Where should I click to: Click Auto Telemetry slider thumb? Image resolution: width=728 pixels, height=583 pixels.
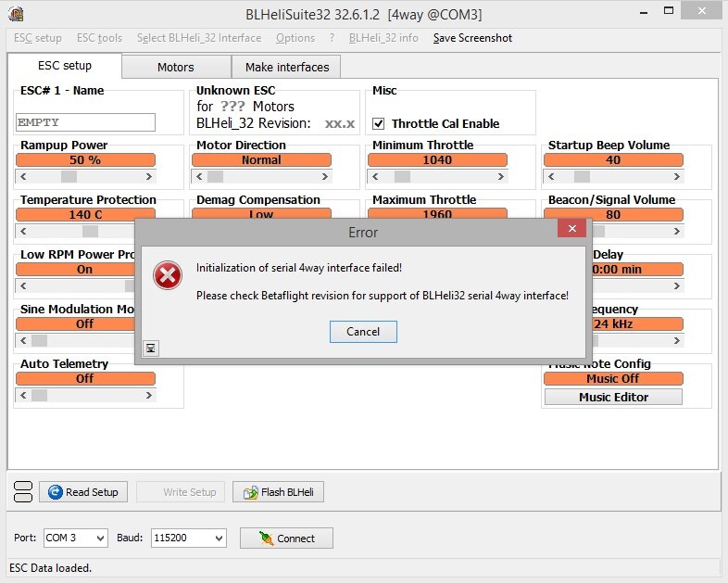(x=40, y=396)
